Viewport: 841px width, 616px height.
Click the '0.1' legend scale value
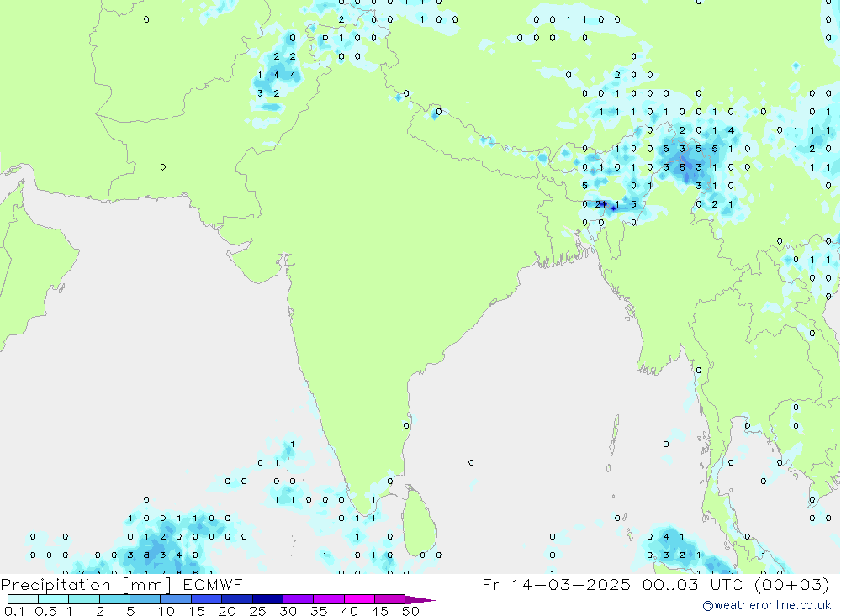click(x=14, y=611)
